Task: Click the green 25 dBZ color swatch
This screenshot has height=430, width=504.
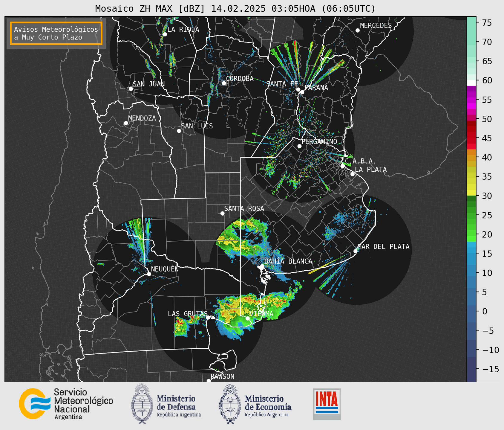Action: (471, 215)
